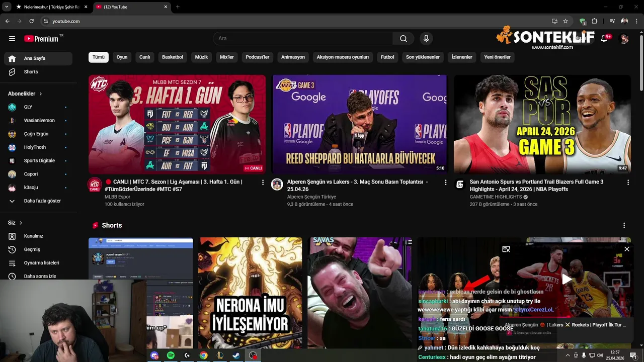Close the mini player
The width and height of the screenshot is (644, 362).
point(627,249)
